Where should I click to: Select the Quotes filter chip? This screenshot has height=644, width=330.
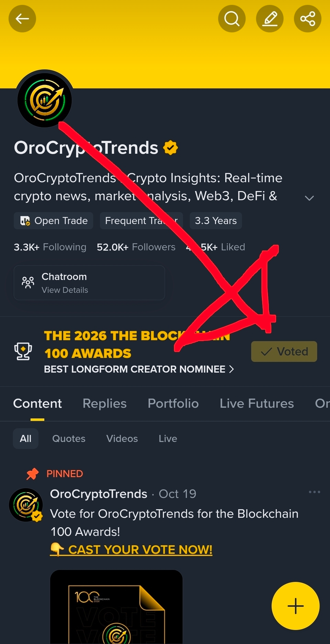point(69,439)
